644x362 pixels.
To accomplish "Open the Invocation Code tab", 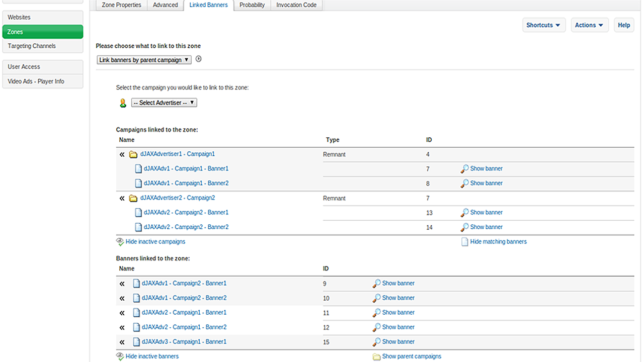I will (x=296, y=5).
